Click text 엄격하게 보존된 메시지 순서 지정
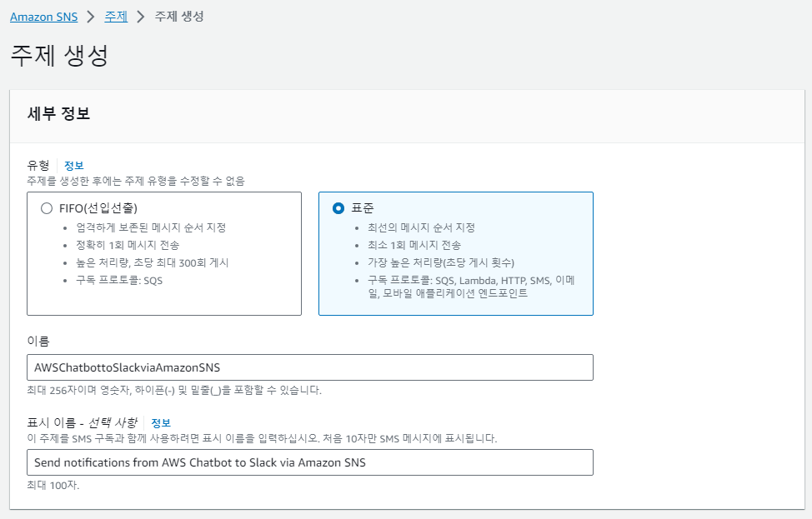Screen dimensions: 812x519 pyautogui.click(x=151, y=227)
